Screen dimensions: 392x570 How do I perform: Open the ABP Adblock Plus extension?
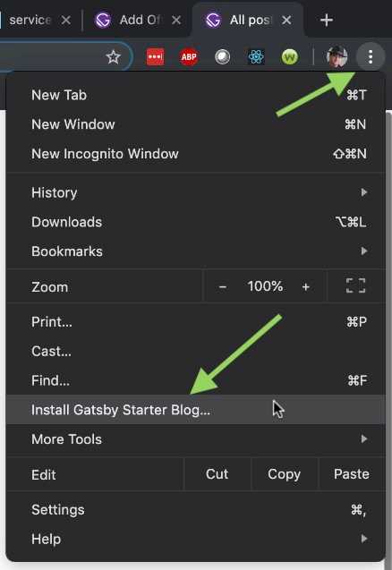point(189,57)
